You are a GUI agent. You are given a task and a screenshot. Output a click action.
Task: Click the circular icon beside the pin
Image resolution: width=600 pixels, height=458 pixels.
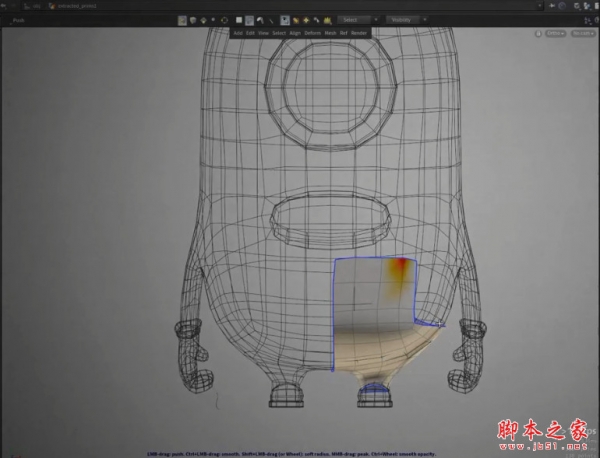click(562, 6)
